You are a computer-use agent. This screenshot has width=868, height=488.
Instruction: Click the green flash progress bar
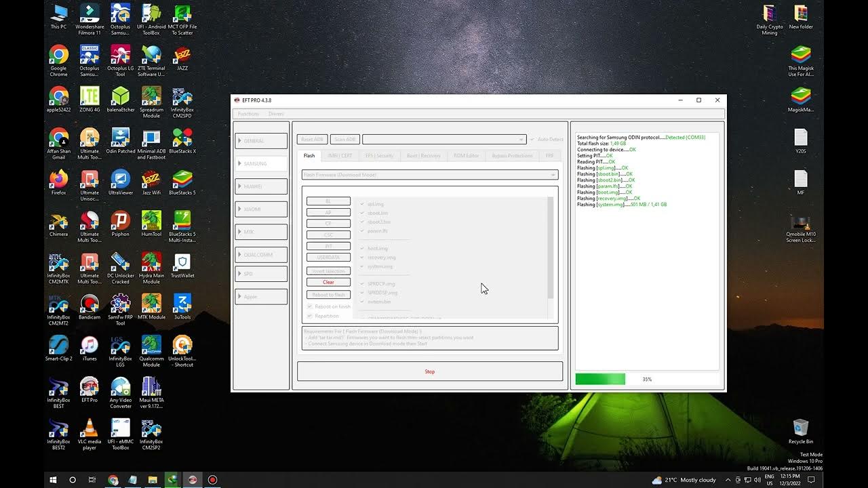[600, 380]
